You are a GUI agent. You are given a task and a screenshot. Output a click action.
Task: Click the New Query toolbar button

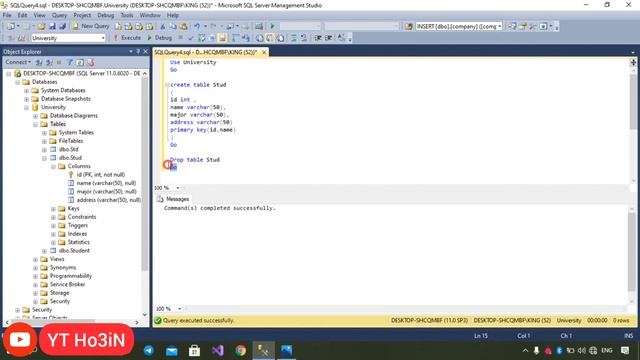click(x=91, y=26)
